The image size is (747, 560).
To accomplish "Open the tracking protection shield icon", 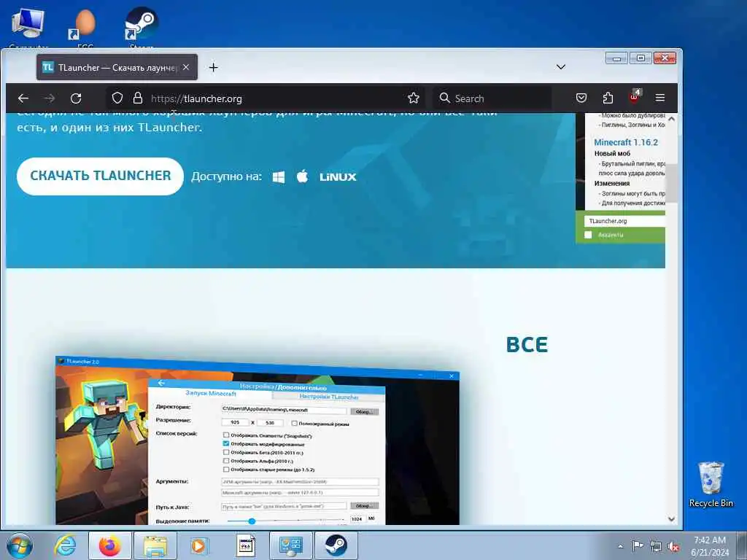I will point(117,98).
